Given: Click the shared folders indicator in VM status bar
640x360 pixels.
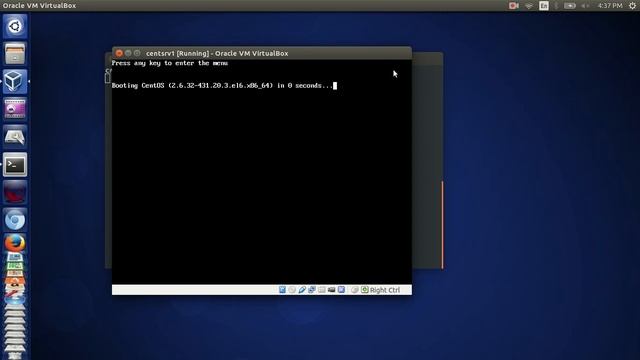Looking at the screenshot, I should pyautogui.click(x=322, y=290).
